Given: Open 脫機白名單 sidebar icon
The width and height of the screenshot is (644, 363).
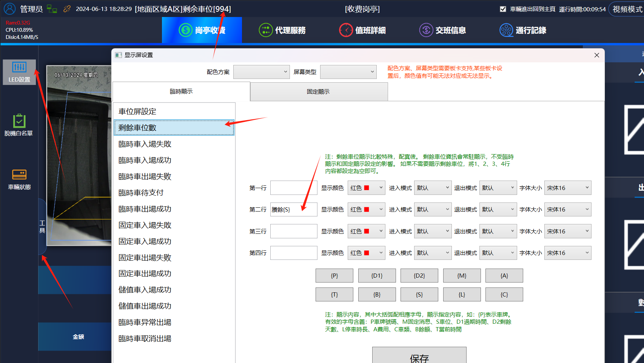Looking at the screenshot, I should (19, 125).
